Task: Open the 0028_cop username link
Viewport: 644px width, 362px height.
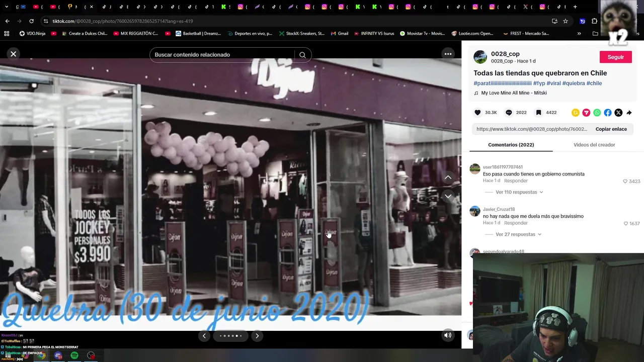Action: (x=505, y=54)
